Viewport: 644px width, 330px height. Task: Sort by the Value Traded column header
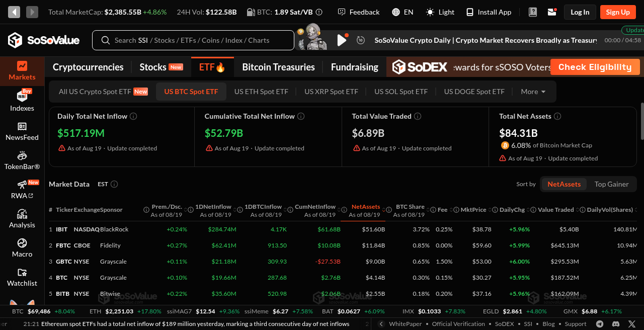click(556, 210)
